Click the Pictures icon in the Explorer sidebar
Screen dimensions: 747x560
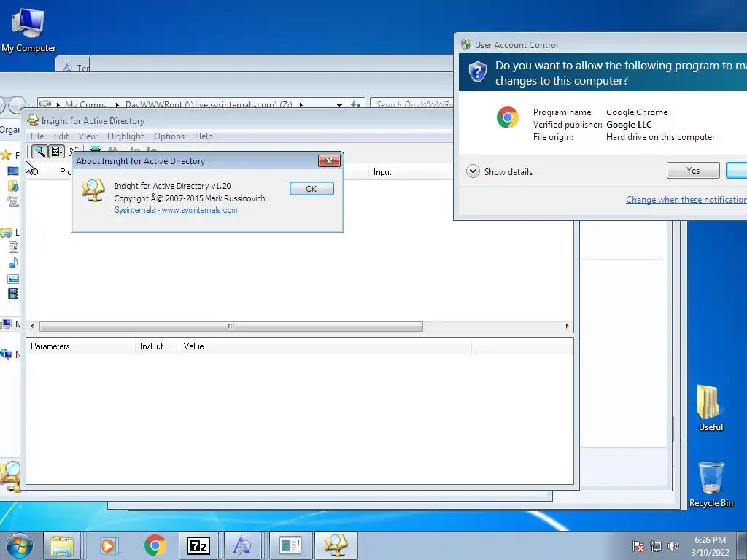pyautogui.click(x=13, y=279)
